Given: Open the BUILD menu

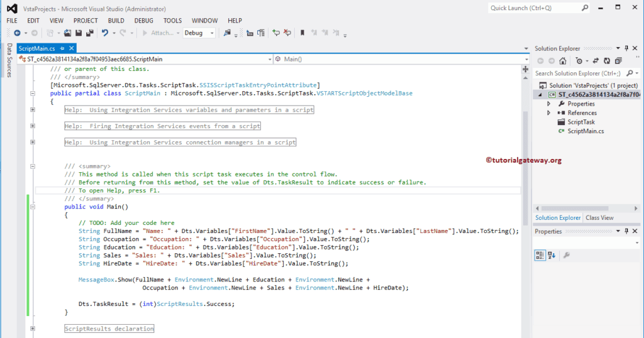Looking at the screenshot, I should (116, 21).
